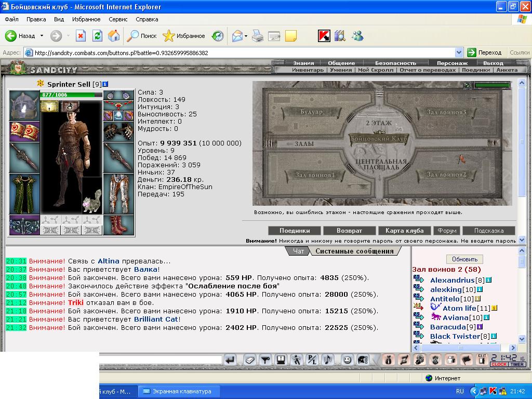Switch clock display to TIMER mode
This screenshot has width=532, height=399.
click(x=517, y=364)
